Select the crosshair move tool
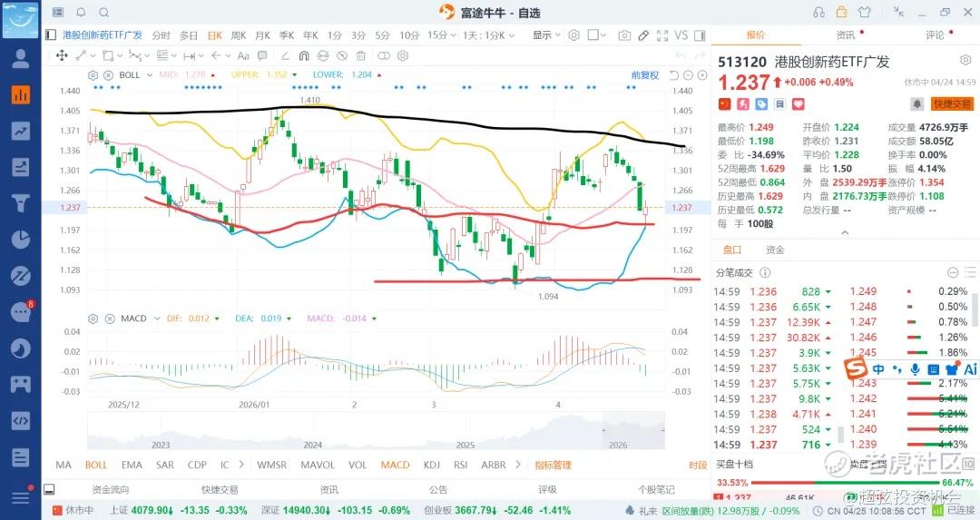Screen dimensions: 980x520 [x=62, y=55]
